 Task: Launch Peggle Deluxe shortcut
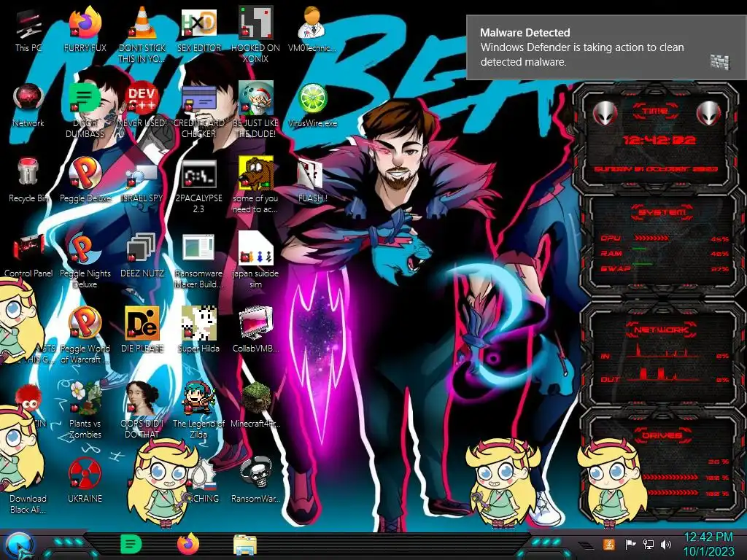[85, 181]
